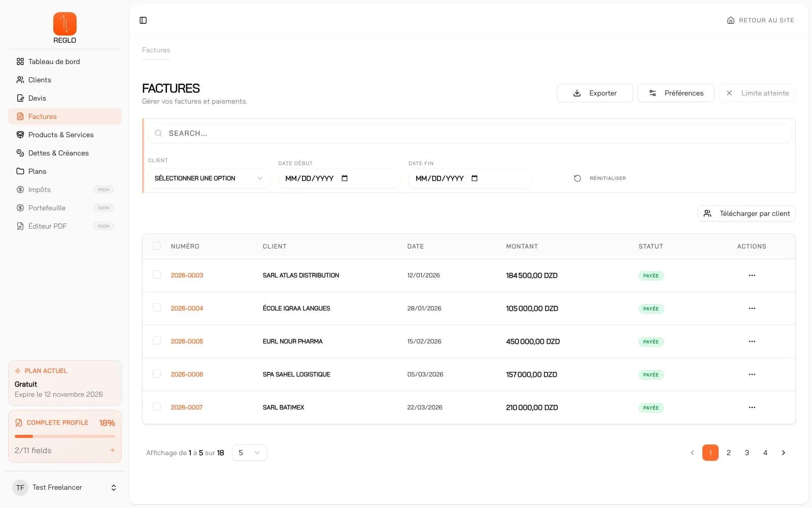
Task: Open the Client 'Sélectionner une option' dropdown
Action: coord(209,178)
